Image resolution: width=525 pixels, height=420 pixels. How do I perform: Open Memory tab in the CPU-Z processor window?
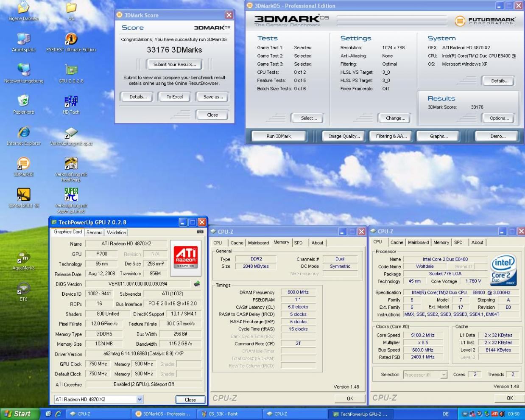441,242
